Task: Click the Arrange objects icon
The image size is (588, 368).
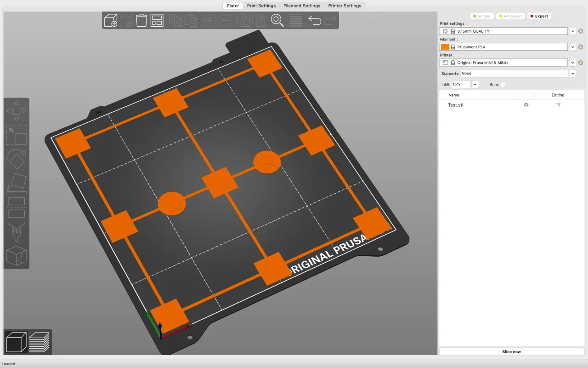Action: [157, 20]
